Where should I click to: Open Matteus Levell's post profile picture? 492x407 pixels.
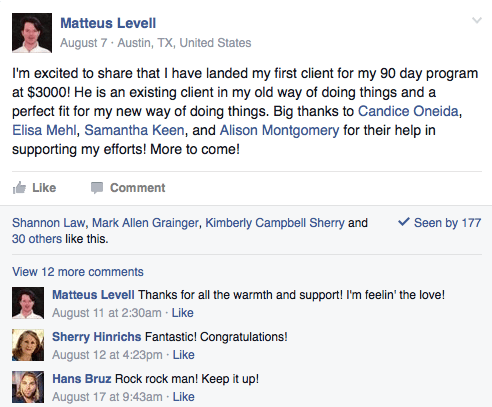[32, 33]
